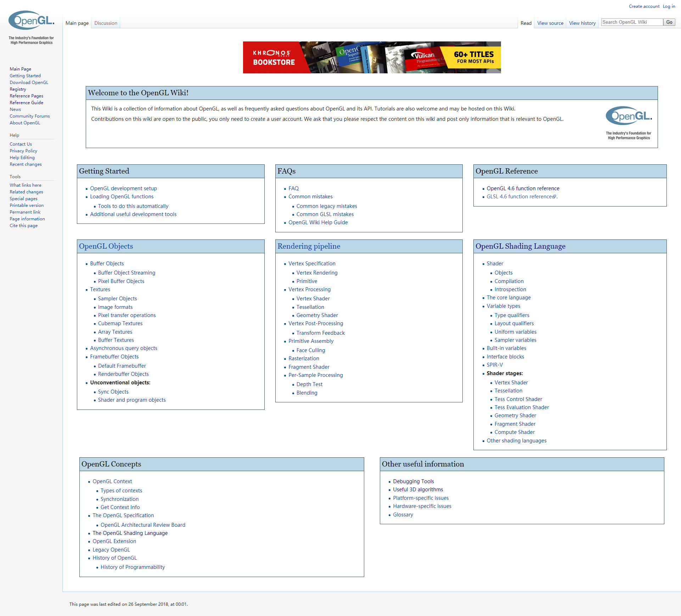Open Recent changes in sidebar
The image size is (681, 616).
pyautogui.click(x=26, y=164)
